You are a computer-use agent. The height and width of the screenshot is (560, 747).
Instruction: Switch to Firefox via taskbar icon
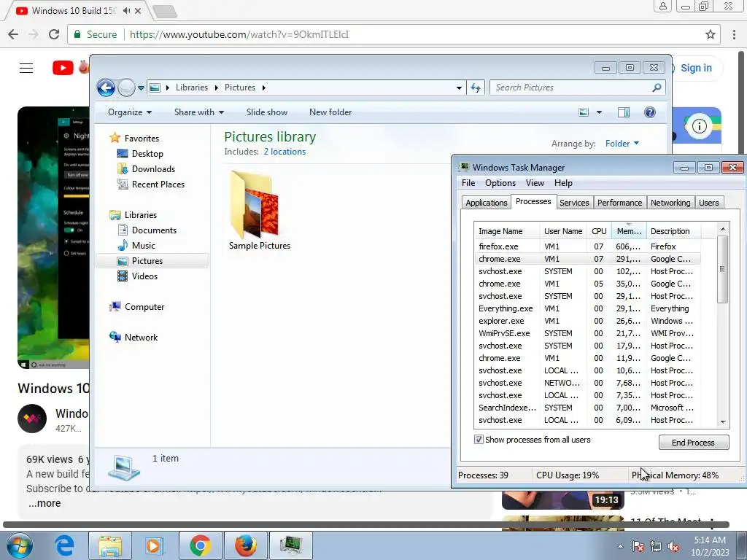tap(245, 545)
